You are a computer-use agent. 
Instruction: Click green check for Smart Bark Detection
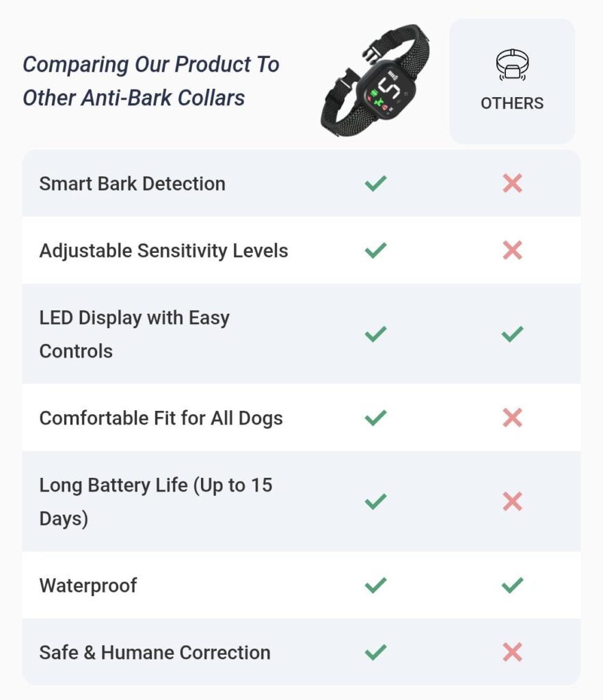coord(375,183)
